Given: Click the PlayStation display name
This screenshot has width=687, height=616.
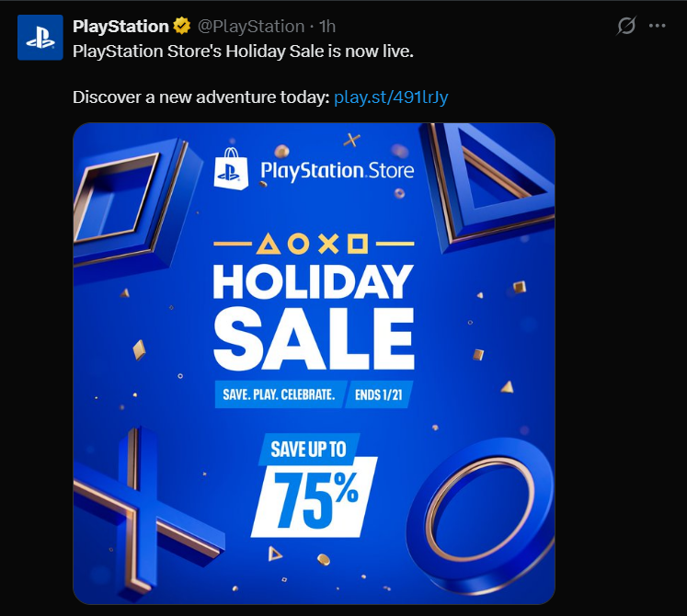Looking at the screenshot, I should pos(120,26).
